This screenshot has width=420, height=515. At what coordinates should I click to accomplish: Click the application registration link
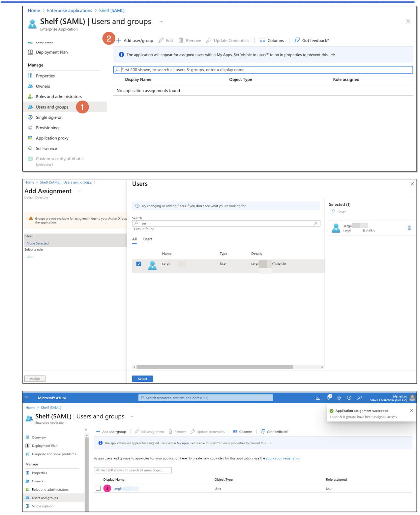pos(283,458)
